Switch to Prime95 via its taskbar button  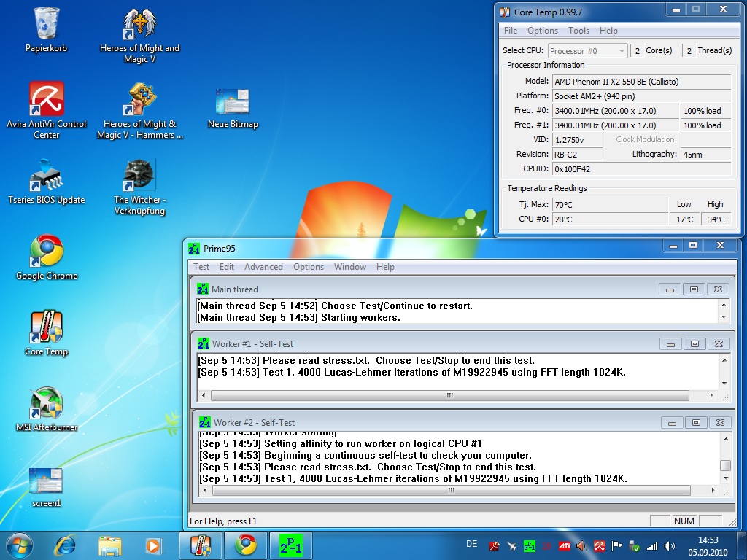[290, 545]
